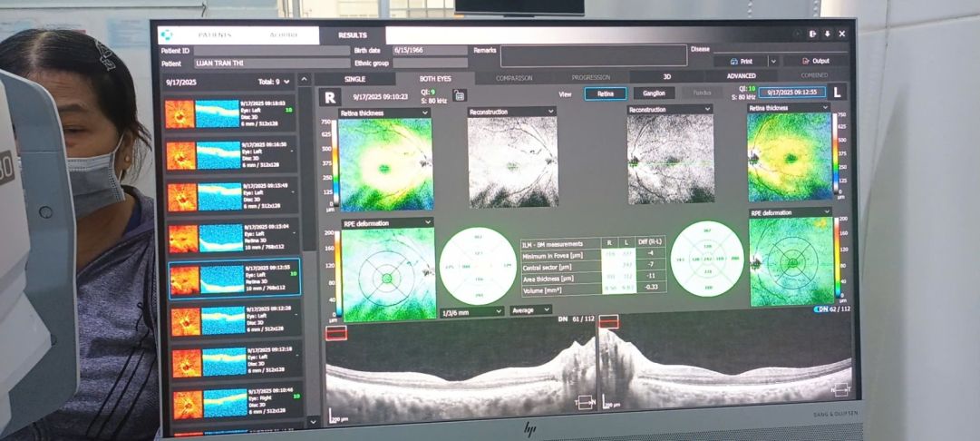Click the exam list scroll-down arrow
The height and width of the screenshot is (441, 980).
click(x=314, y=422)
